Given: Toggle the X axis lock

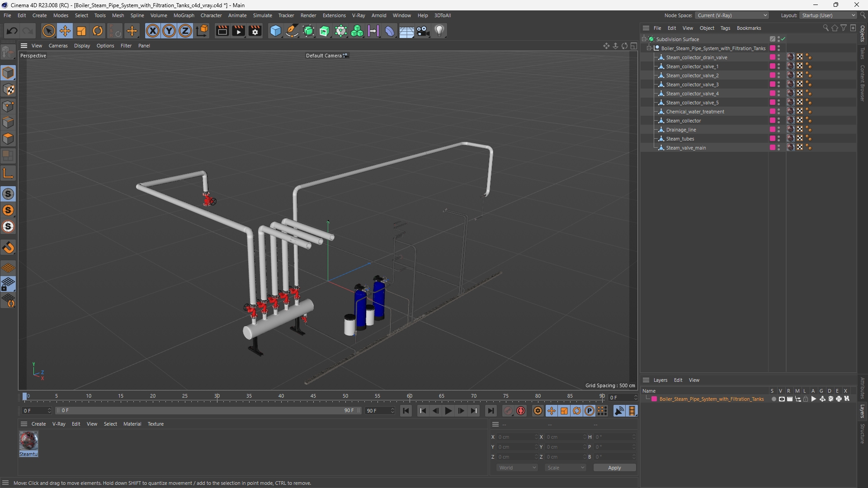Looking at the screenshot, I should [153, 31].
